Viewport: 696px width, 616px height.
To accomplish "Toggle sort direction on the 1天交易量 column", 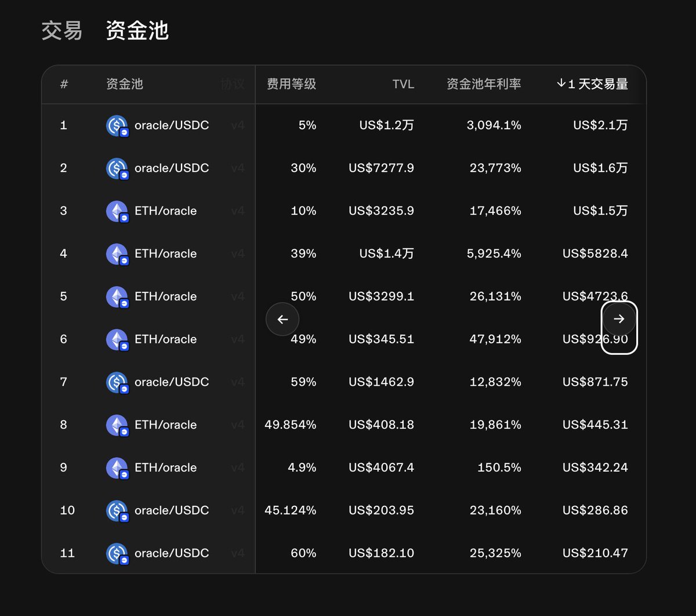I will pyautogui.click(x=593, y=84).
